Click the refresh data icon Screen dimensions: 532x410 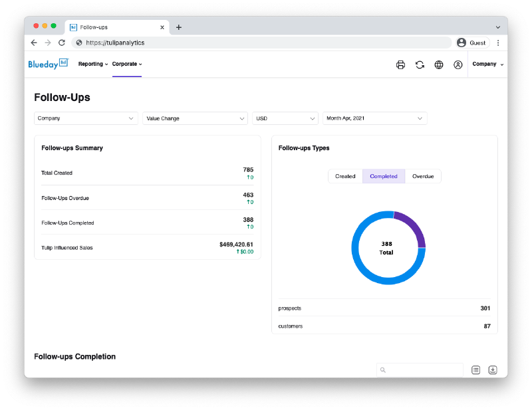(420, 64)
